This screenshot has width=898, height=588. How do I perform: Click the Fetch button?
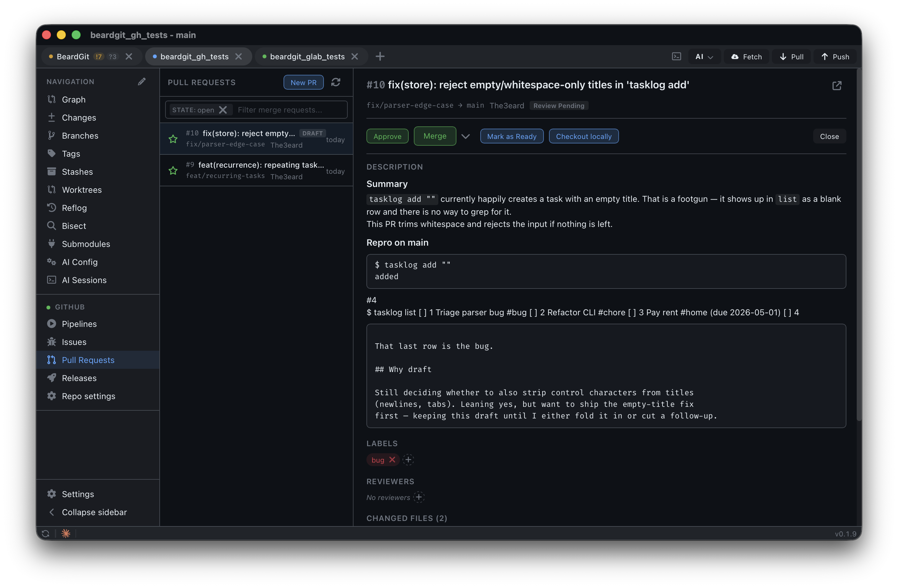[x=746, y=56]
